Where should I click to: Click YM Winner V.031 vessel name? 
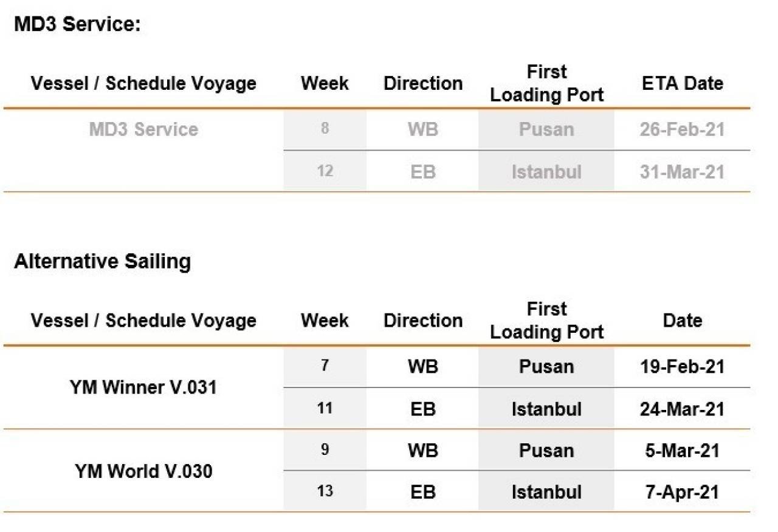tap(143, 387)
